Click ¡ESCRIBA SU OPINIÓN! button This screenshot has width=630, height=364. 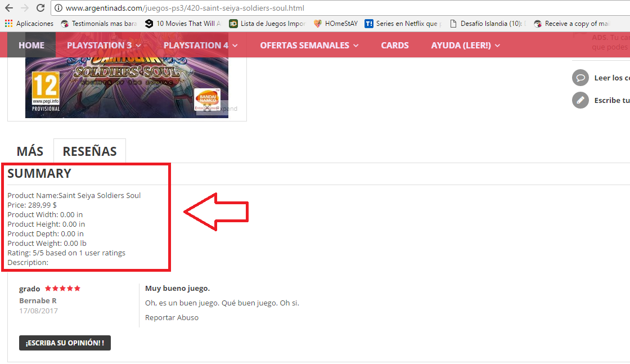point(65,343)
